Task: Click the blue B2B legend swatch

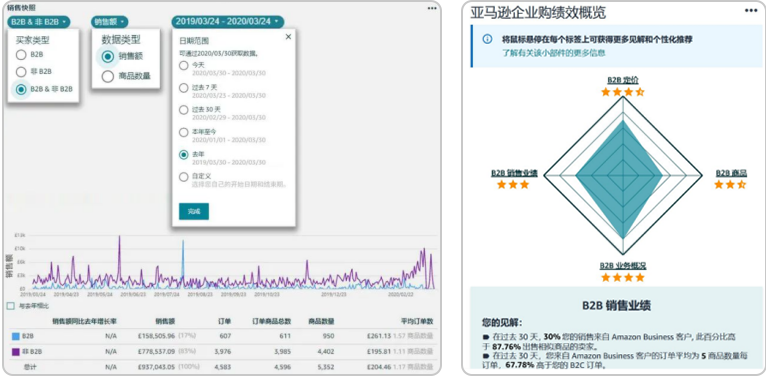Action: pos(16,336)
